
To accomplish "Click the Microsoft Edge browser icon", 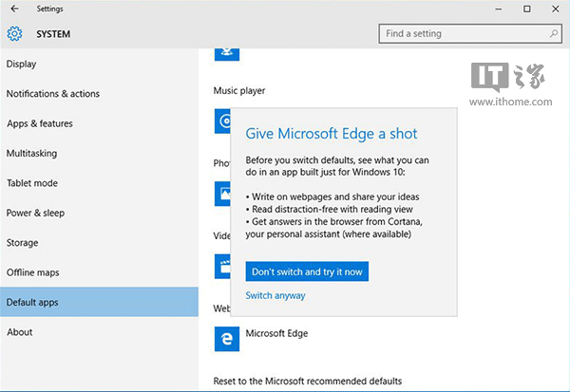I will 227,339.
